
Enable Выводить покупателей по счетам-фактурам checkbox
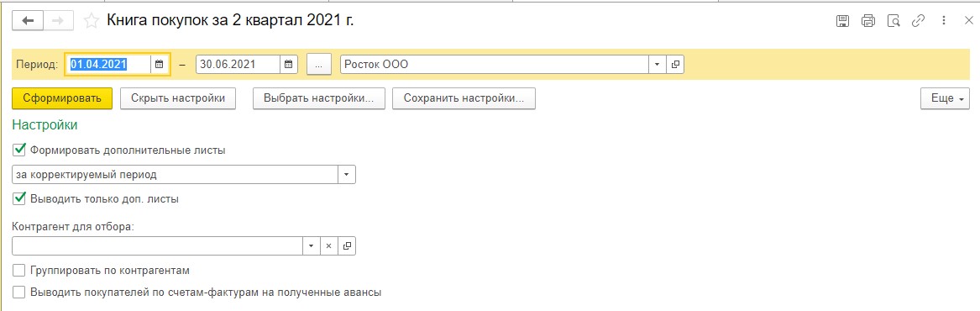coord(18,292)
